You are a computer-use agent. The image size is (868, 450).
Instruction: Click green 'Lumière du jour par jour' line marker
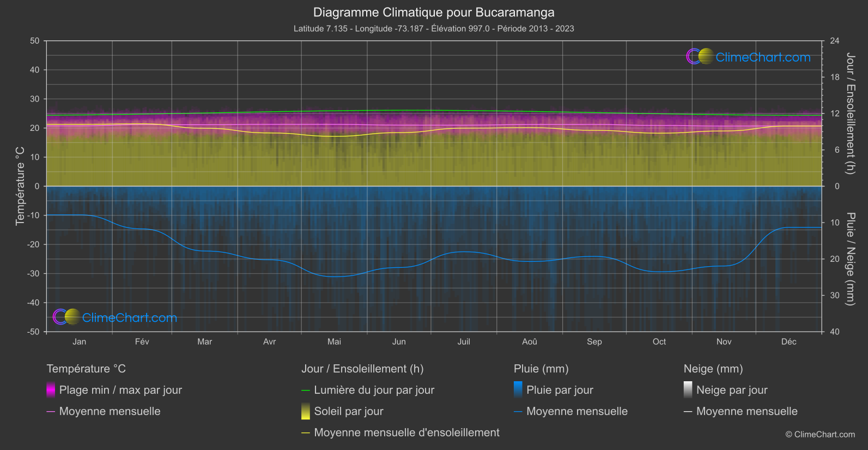coord(306,391)
